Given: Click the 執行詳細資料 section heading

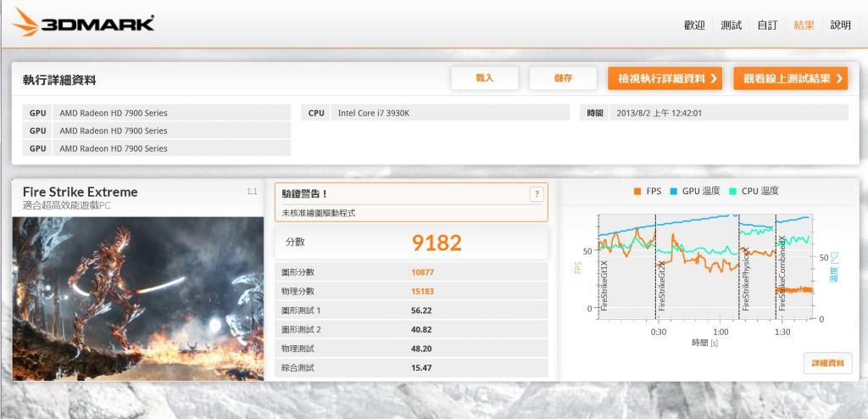Looking at the screenshot, I should click(x=59, y=81).
